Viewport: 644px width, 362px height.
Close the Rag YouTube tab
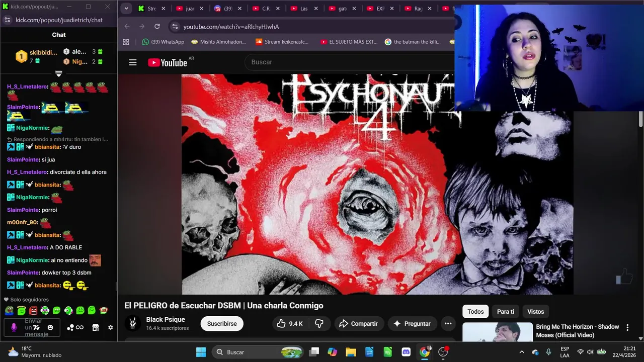[430, 9]
